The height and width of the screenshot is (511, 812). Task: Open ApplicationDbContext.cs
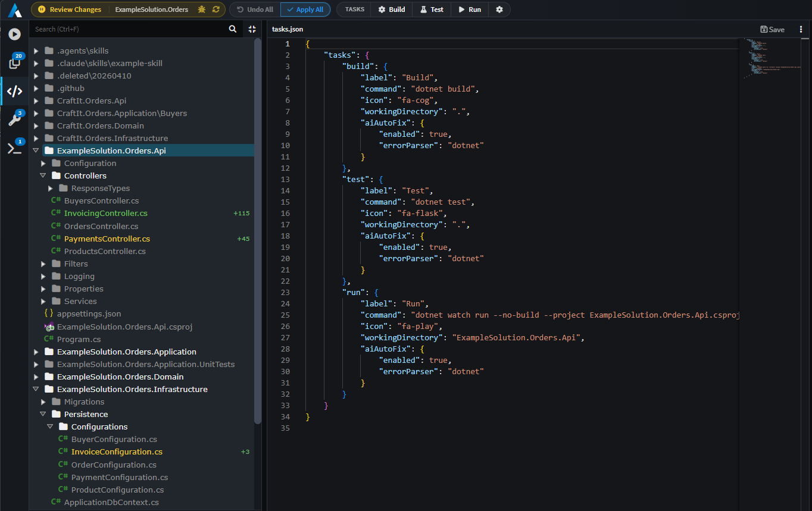pos(111,502)
